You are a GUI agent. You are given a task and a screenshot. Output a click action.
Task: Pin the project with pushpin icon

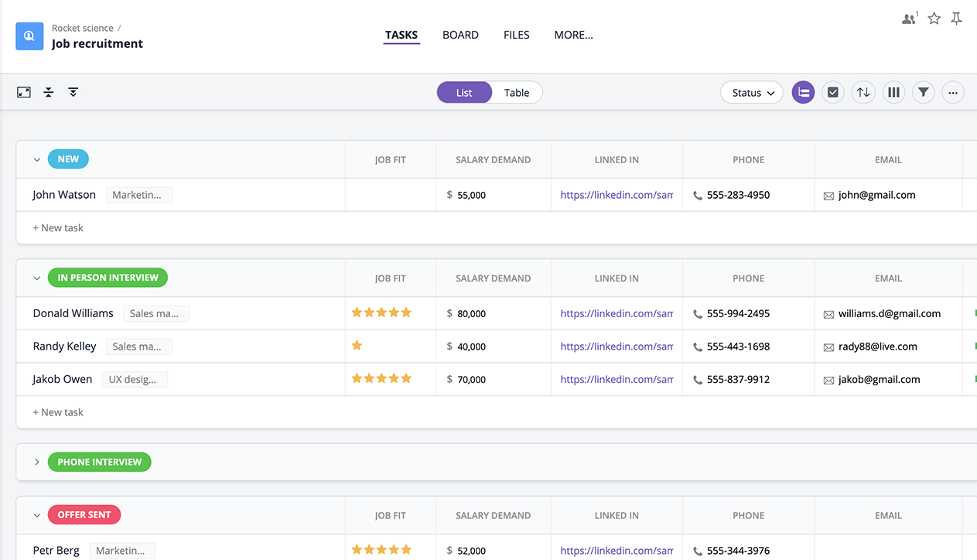pyautogui.click(x=957, y=19)
